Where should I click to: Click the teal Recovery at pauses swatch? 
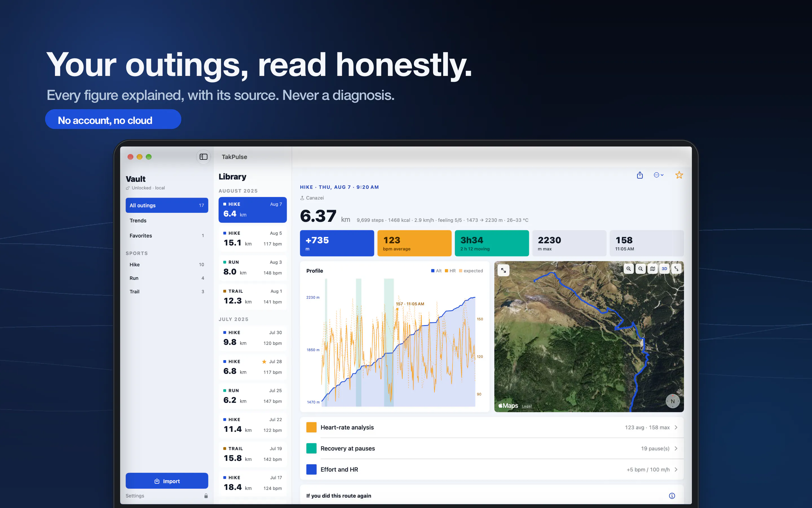click(x=311, y=448)
